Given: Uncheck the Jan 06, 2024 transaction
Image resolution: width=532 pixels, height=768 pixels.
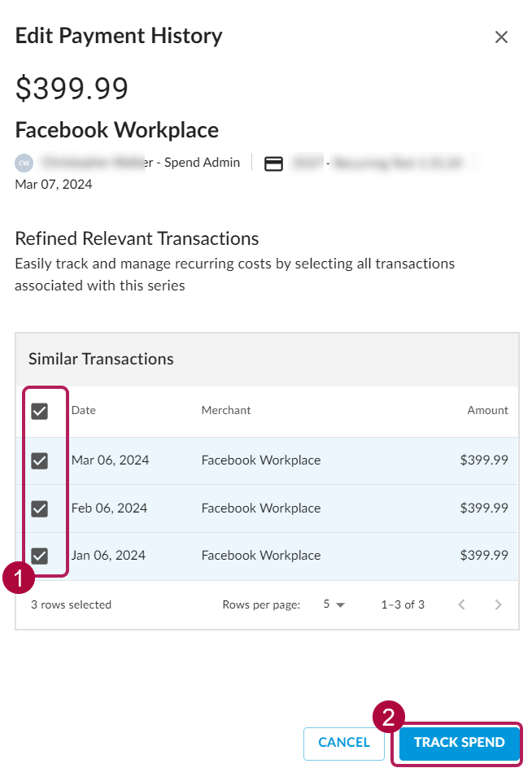Looking at the screenshot, I should click(40, 556).
